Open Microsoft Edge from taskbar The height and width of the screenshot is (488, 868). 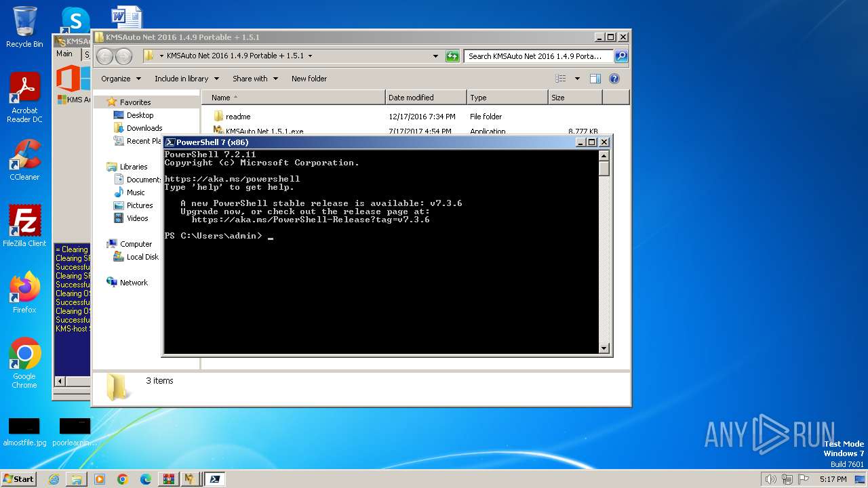[145, 479]
